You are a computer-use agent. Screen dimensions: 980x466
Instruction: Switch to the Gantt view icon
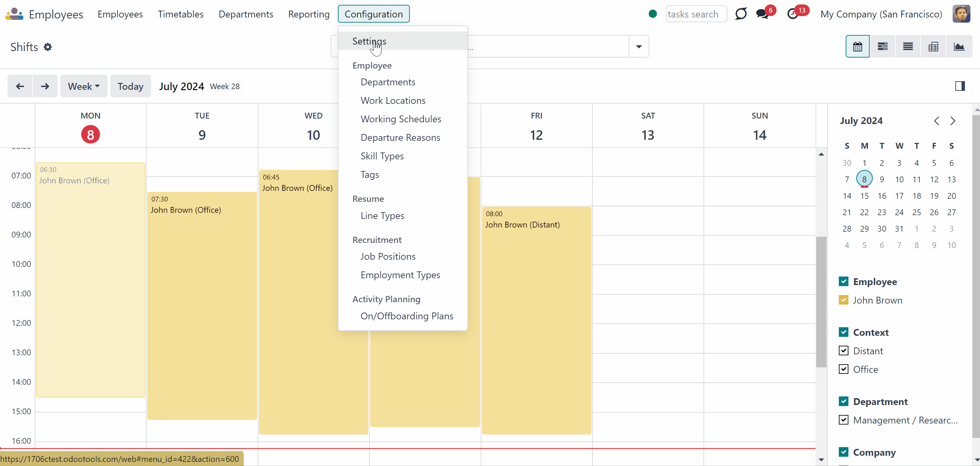tap(883, 46)
